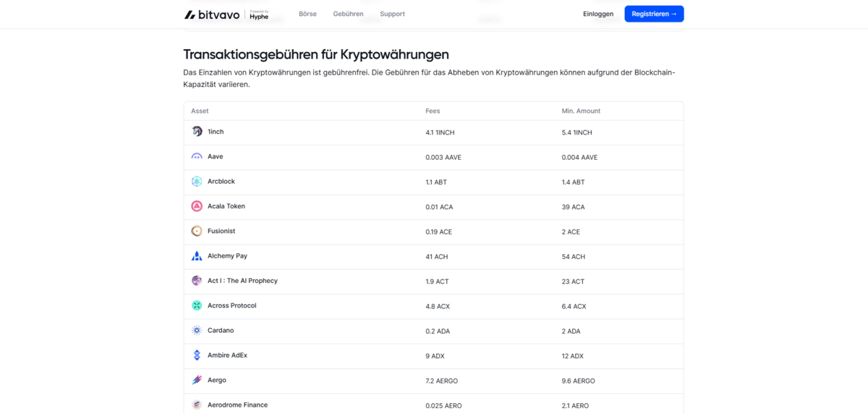Click the Act I coin icon
The height and width of the screenshot is (414, 868).
(197, 281)
